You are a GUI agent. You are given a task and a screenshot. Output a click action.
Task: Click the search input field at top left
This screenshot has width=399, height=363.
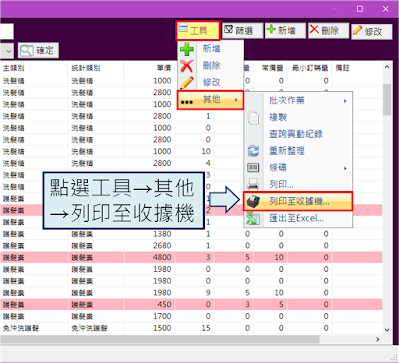tap(7, 32)
